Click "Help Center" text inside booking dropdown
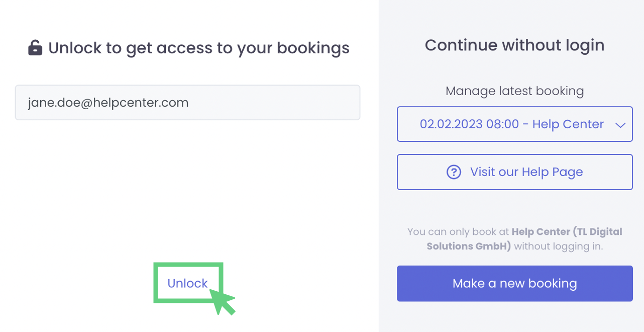Screen dimensions: 644x332 [x=568, y=124]
